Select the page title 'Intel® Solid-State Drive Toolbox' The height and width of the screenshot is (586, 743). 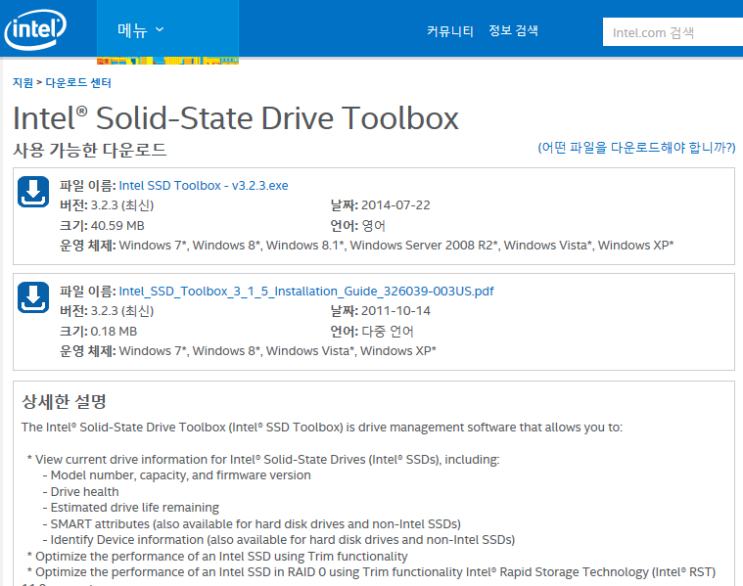pos(236,118)
